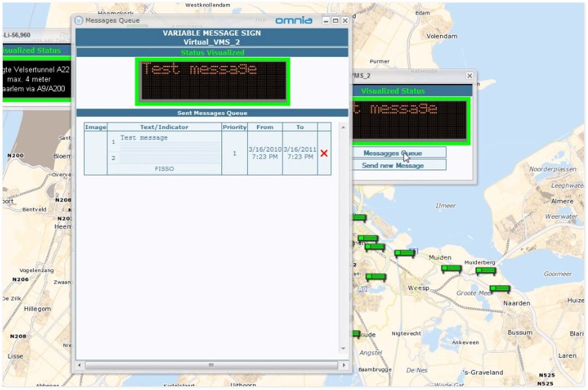
Task: Select the 'Test message' text in row 1
Action: click(144, 138)
